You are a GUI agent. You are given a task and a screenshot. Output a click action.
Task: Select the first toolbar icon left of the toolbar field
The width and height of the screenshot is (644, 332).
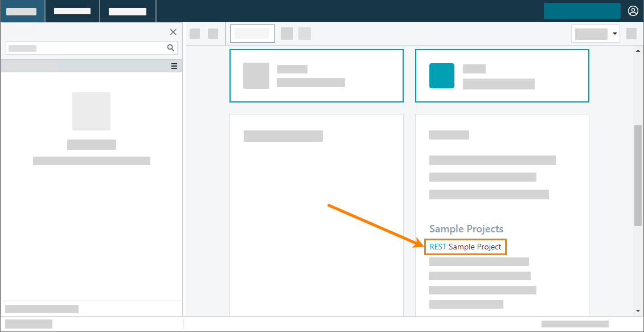coord(195,33)
